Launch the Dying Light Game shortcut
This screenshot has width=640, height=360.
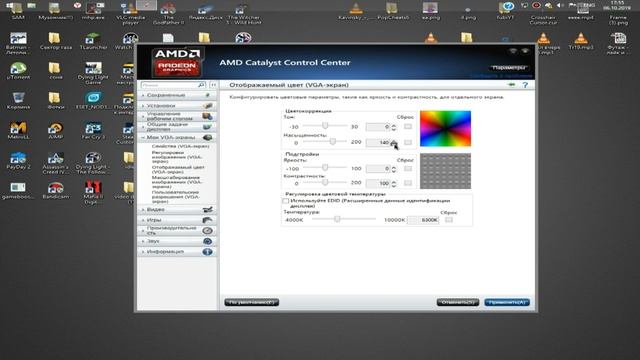tap(93, 73)
